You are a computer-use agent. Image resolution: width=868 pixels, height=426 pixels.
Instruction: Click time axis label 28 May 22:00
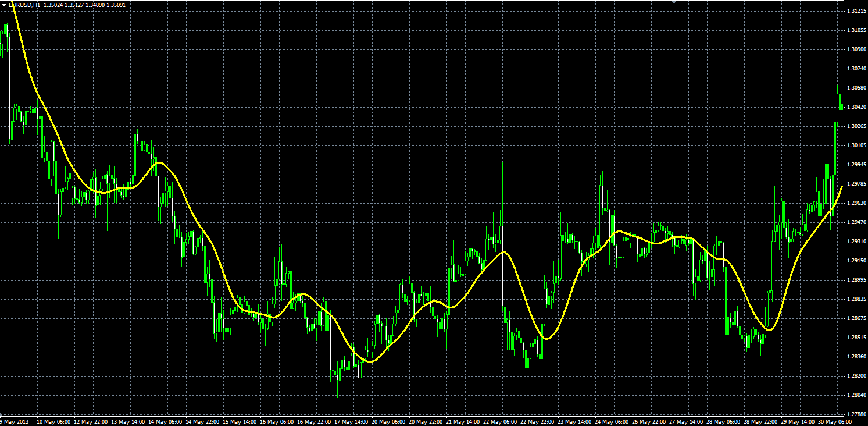point(761,421)
